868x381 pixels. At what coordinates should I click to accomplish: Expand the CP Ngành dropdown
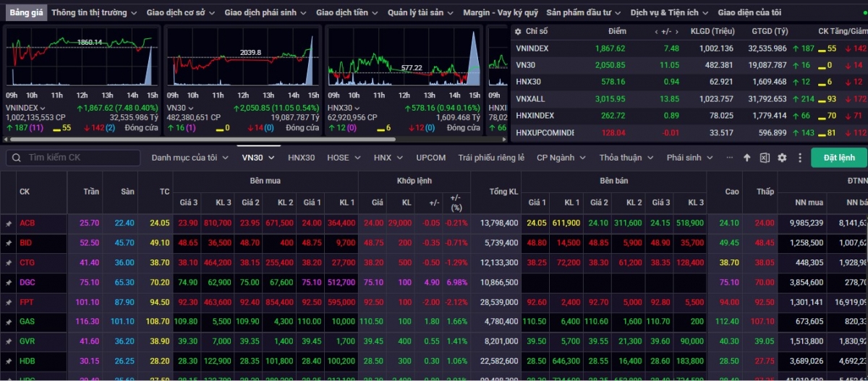[x=561, y=158]
